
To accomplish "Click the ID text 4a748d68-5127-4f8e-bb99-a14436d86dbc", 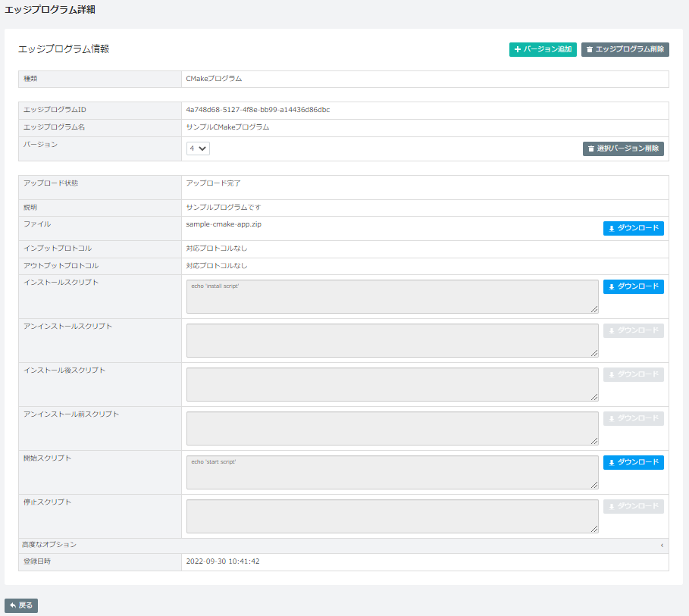I will tap(258, 110).
